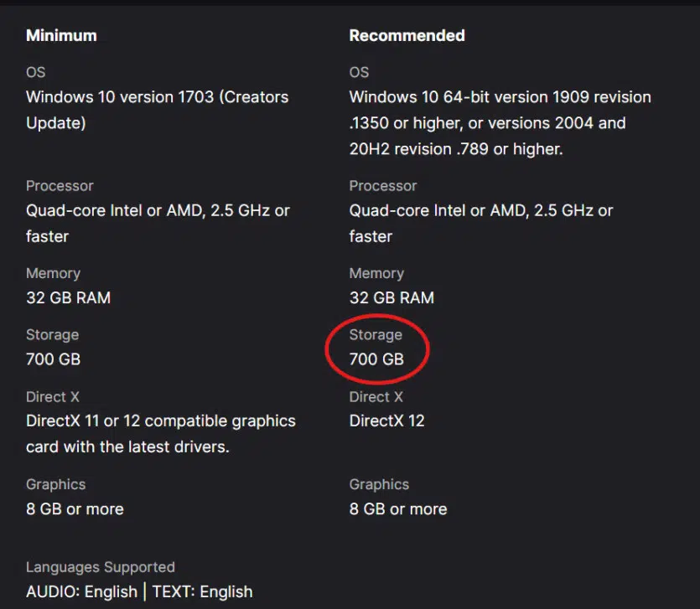This screenshot has width=700, height=609.
Task: Click the DirectX 11 or 12 compatible text
Action: click(160, 421)
